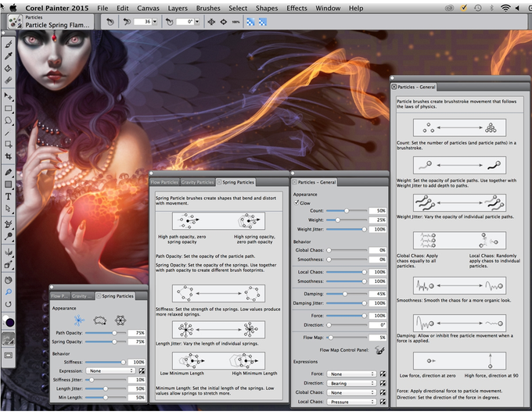Screen dimensions: 532x415
Task: Toggle invert for Stiffness Expression
Action: (x=142, y=371)
